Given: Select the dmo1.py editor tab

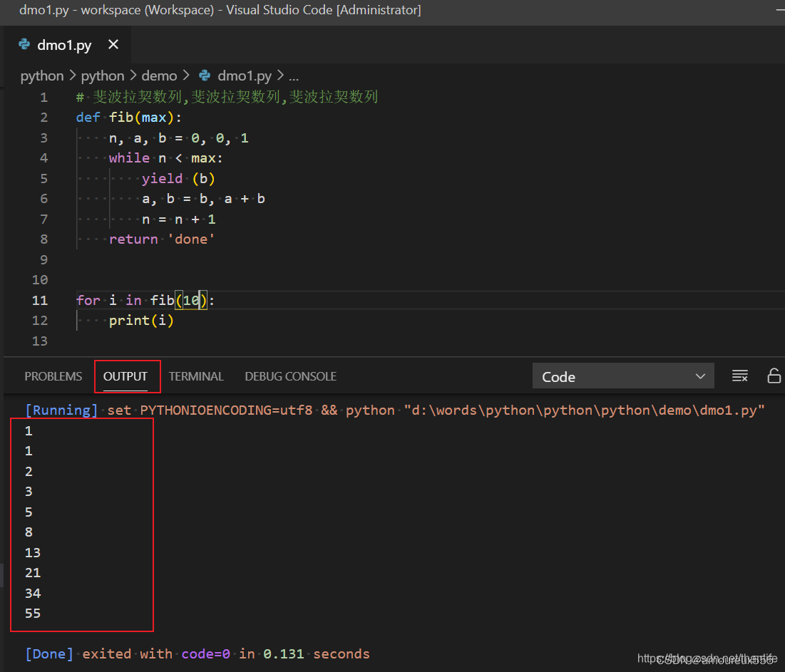Looking at the screenshot, I should pyautogui.click(x=68, y=44).
